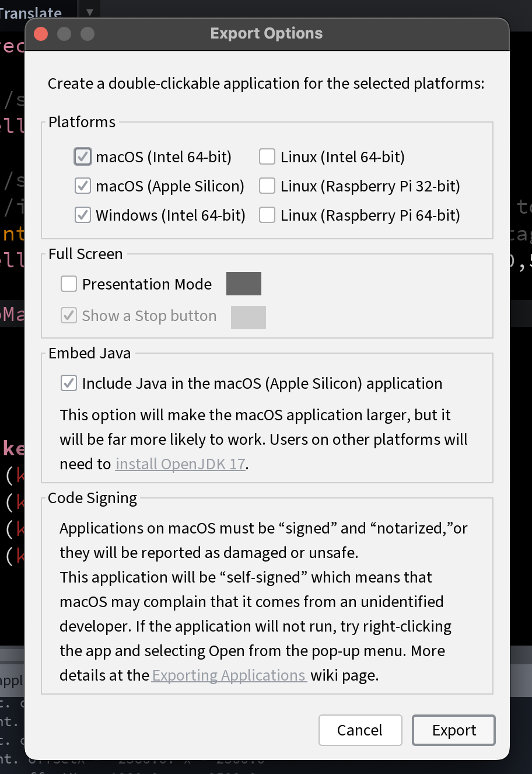
Task: Enable Presentation Mode checkbox
Action: [69, 284]
